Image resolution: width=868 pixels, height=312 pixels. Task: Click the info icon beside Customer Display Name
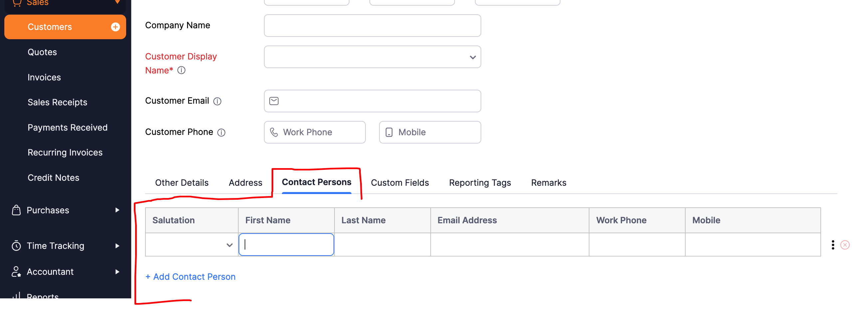point(181,70)
